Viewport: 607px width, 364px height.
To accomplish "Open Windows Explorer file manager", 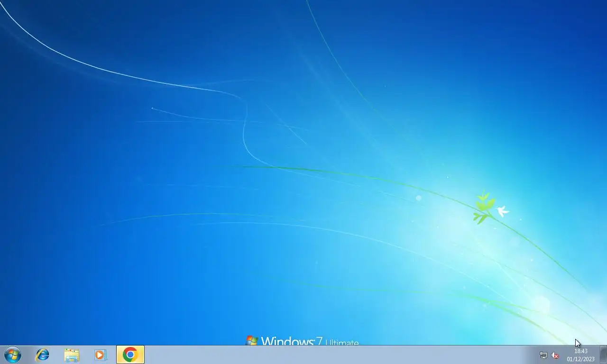I will pos(72,355).
